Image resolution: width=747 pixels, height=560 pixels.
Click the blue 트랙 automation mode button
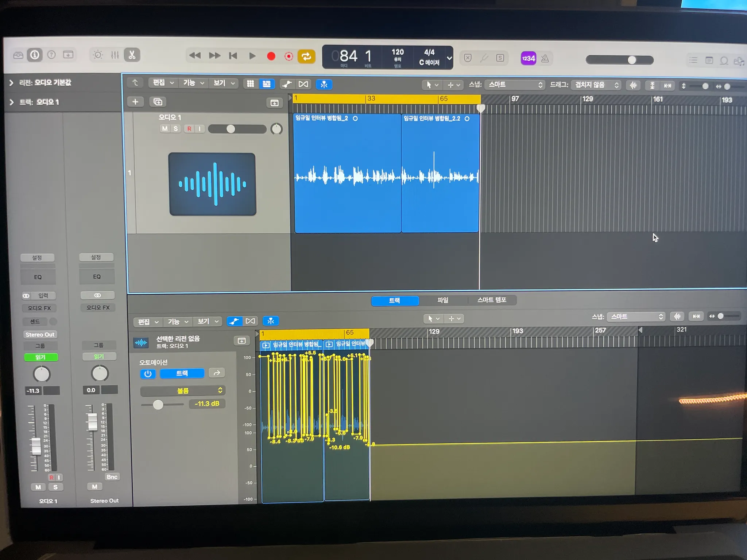tap(182, 373)
